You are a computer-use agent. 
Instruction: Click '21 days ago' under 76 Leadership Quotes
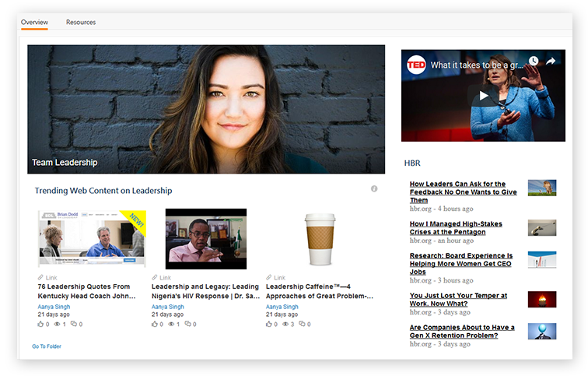point(54,315)
